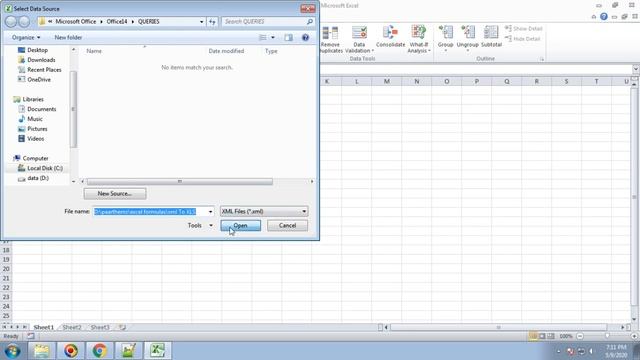Click the Group icon in Outline
The height and width of the screenshot is (360, 640).
[x=445, y=37]
